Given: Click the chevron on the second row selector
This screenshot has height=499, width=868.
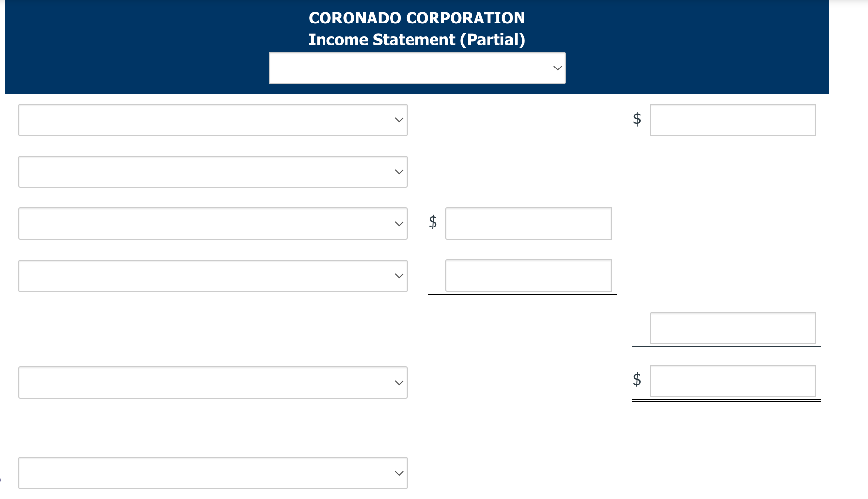Looking at the screenshot, I should (399, 171).
